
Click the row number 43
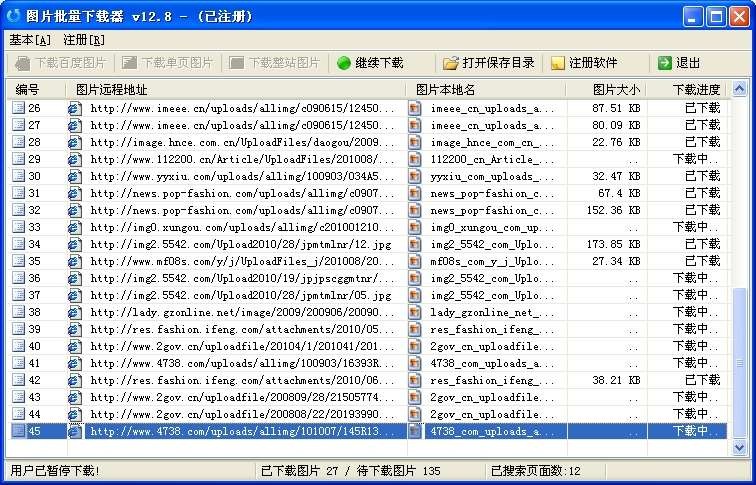(x=34, y=397)
